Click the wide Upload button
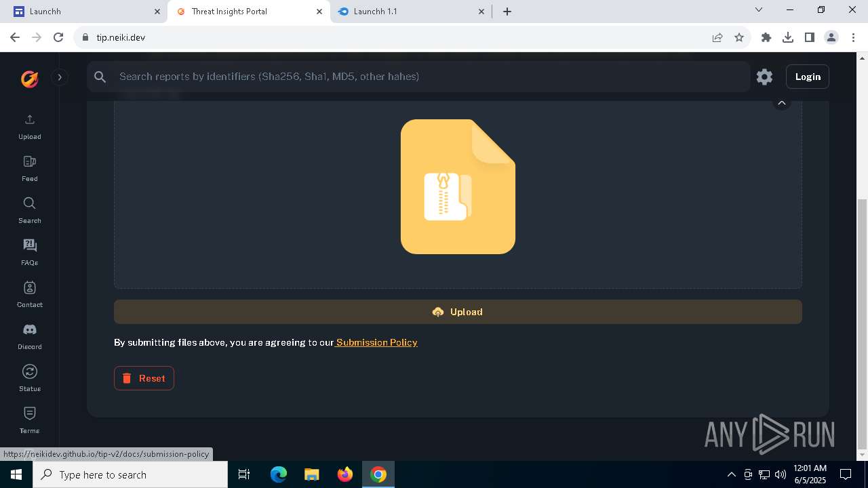Image resolution: width=868 pixels, height=488 pixels. coord(458,312)
